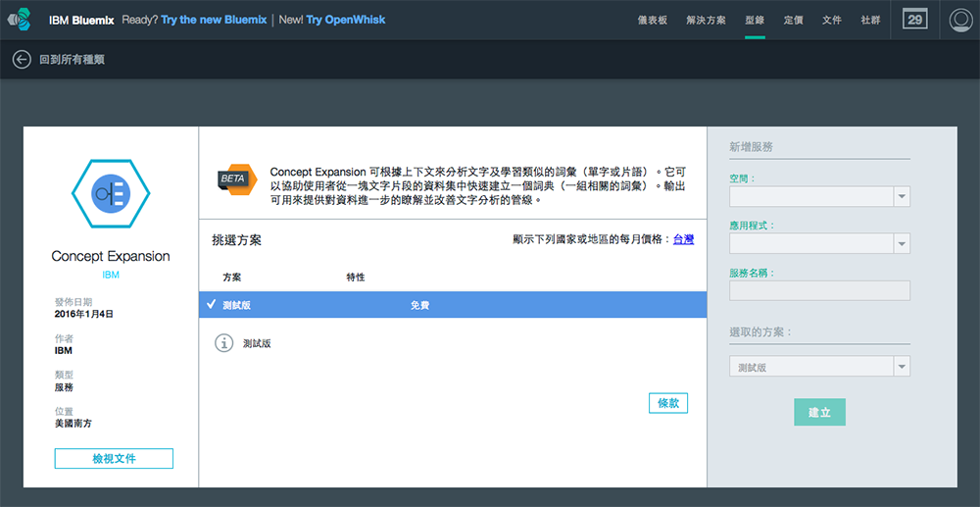Open the 選取的方案 dropdown
Viewport: 980px width, 507px height.
(819, 367)
